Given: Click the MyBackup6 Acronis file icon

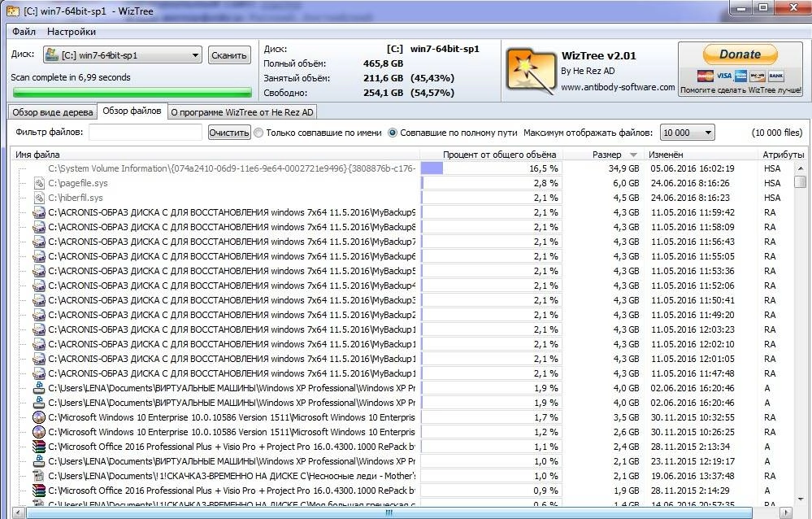Looking at the screenshot, I should point(39,256).
